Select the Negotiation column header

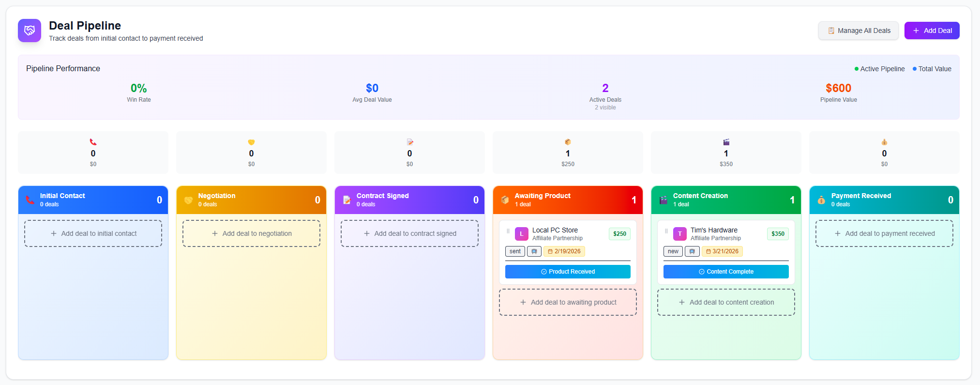[251, 200]
